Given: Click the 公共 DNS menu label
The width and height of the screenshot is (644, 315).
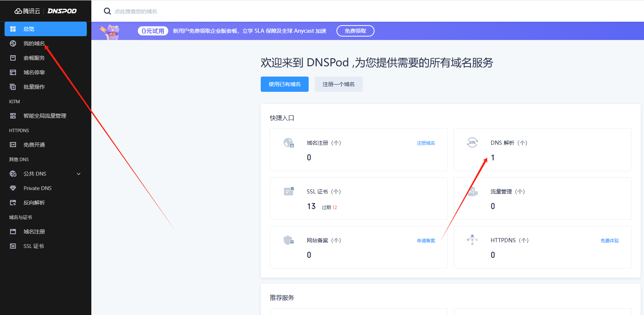Looking at the screenshot, I should pyautogui.click(x=35, y=174).
